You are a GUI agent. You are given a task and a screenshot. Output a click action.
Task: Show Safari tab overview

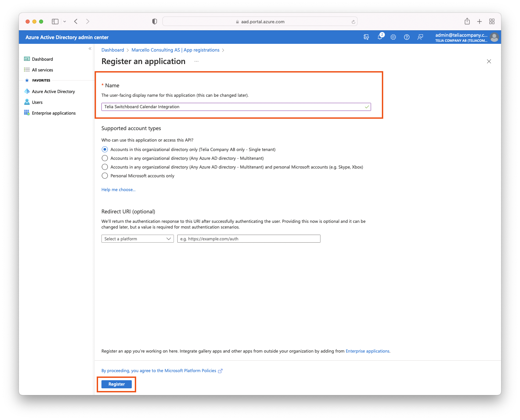coord(492,22)
